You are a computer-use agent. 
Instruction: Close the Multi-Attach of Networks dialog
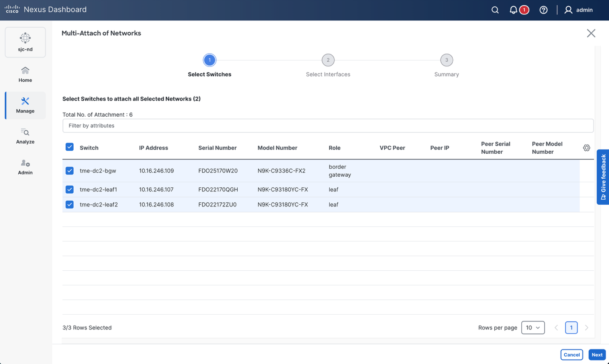tap(591, 33)
